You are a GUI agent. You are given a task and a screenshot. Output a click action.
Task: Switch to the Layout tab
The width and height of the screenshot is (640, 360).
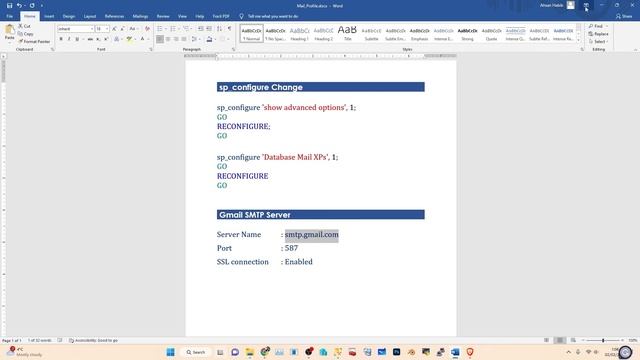coord(89,16)
